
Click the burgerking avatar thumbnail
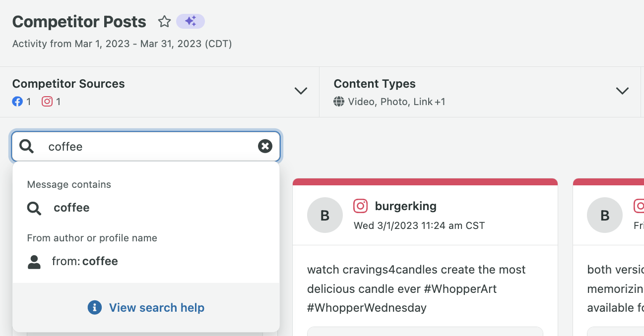tap(325, 215)
